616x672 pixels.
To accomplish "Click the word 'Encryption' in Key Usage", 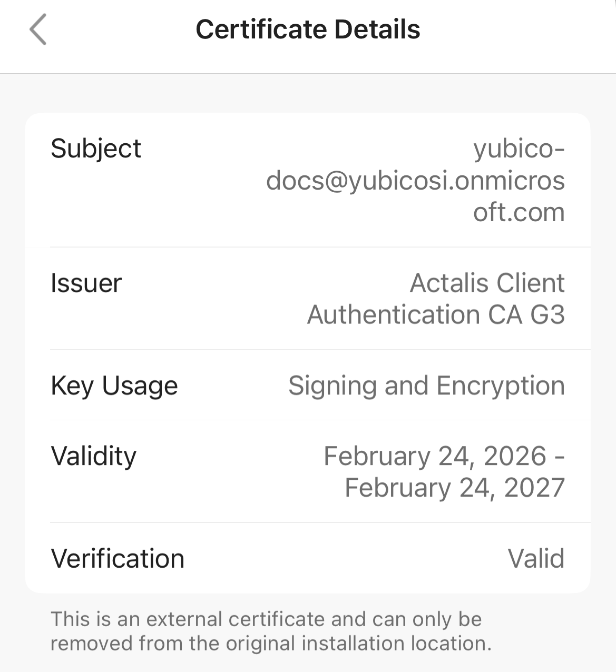I will (x=500, y=386).
